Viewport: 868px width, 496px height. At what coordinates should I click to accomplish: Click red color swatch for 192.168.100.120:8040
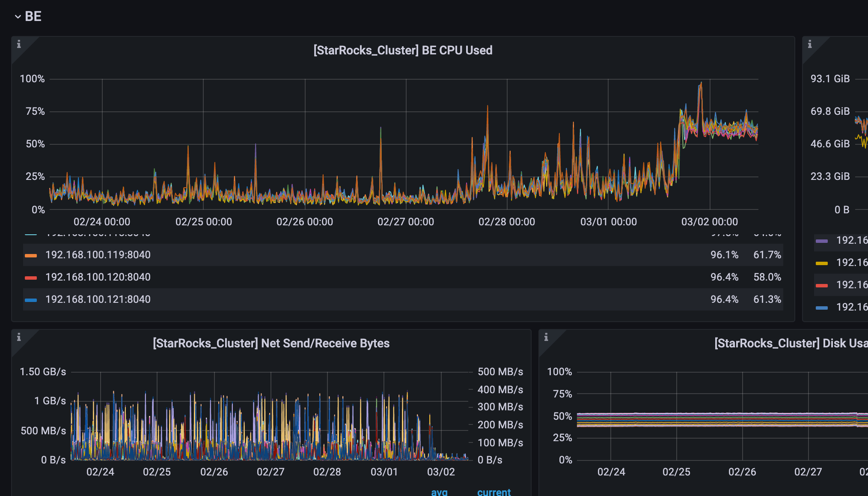coord(31,278)
